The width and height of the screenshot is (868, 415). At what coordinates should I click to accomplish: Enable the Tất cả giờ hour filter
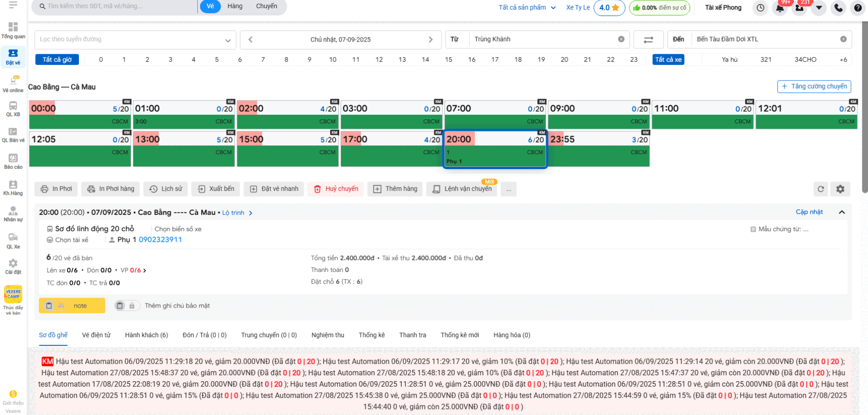click(x=57, y=59)
